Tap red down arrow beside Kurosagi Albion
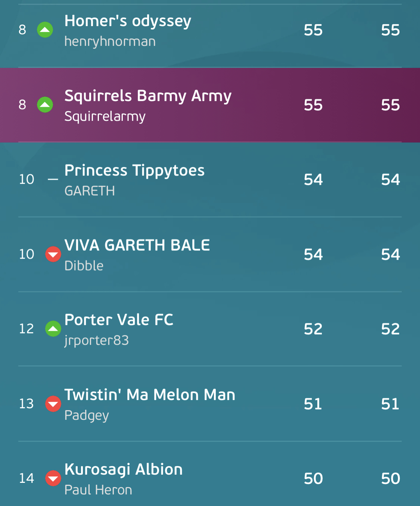Viewport: 420px width, 506px height. coord(53,478)
